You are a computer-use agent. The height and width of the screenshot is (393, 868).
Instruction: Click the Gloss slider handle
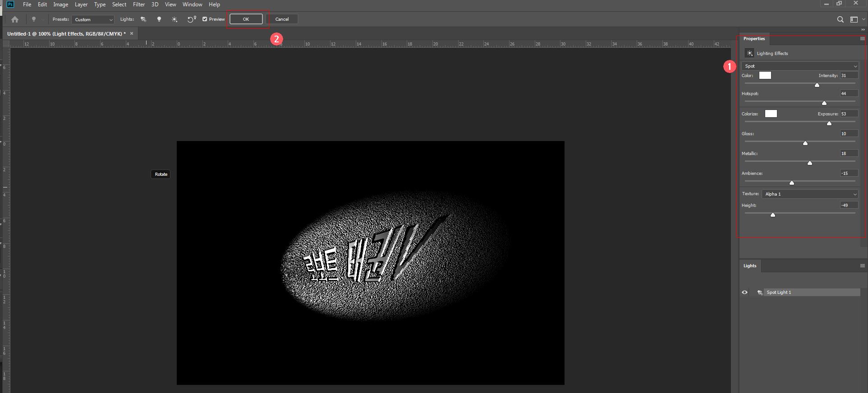tap(805, 143)
